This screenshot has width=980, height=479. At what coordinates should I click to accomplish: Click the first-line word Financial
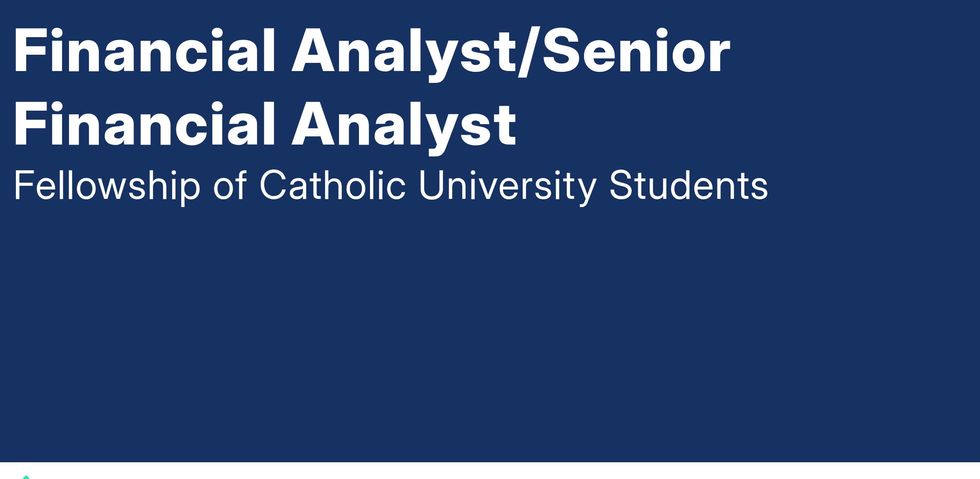(145, 51)
